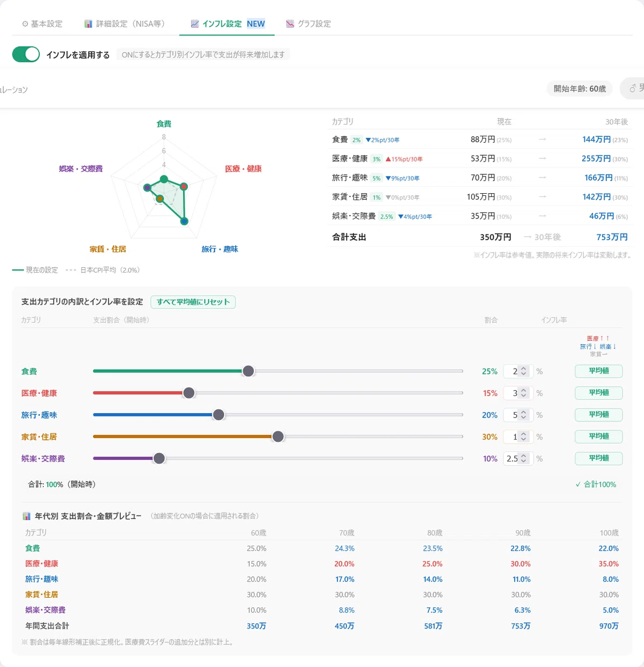
Task: Click the 現在の設定 legend entry
Action: click(x=35, y=270)
